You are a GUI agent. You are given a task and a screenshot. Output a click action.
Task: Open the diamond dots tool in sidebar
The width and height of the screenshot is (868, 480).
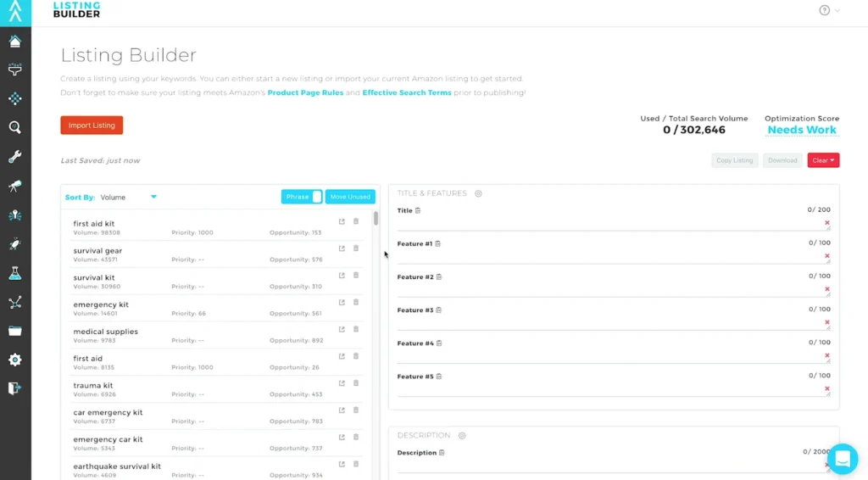click(x=15, y=98)
